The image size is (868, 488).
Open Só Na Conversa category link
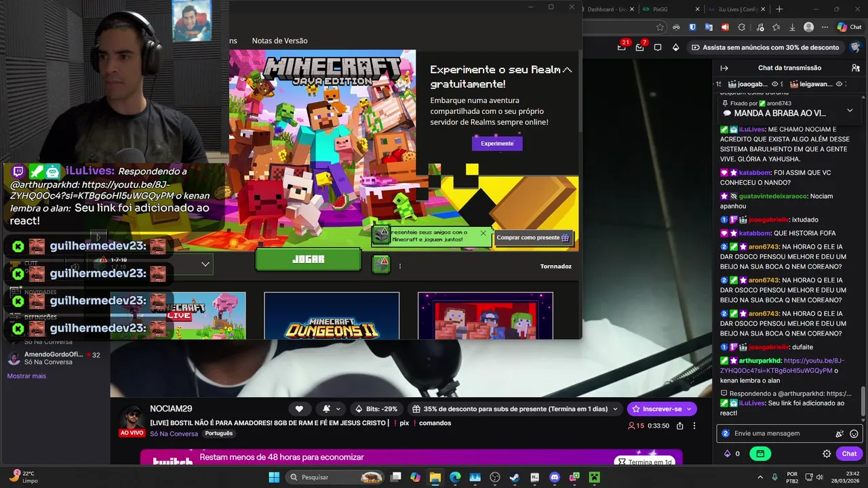[x=174, y=434]
